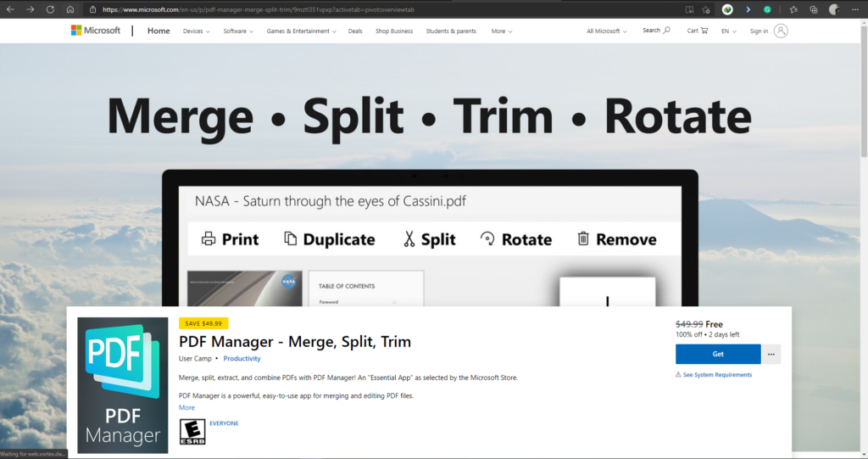This screenshot has width=868, height=459.
Task: Open the Students & parents nav item
Action: tap(451, 31)
